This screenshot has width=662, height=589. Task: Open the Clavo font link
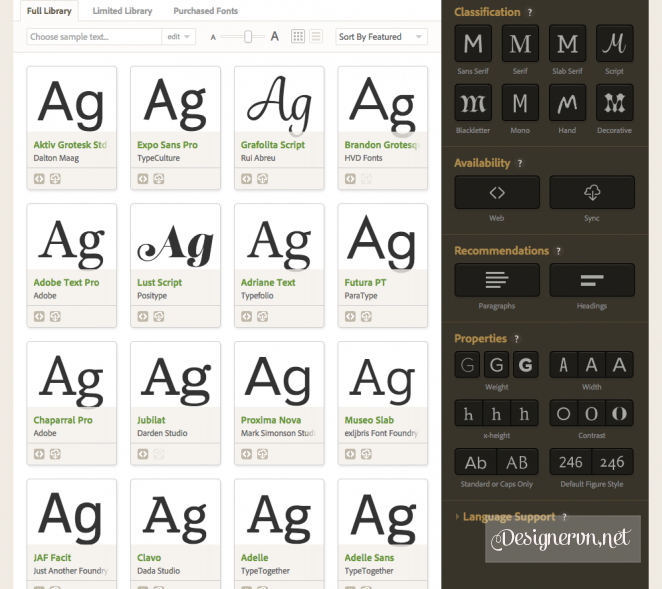[149, 558]
